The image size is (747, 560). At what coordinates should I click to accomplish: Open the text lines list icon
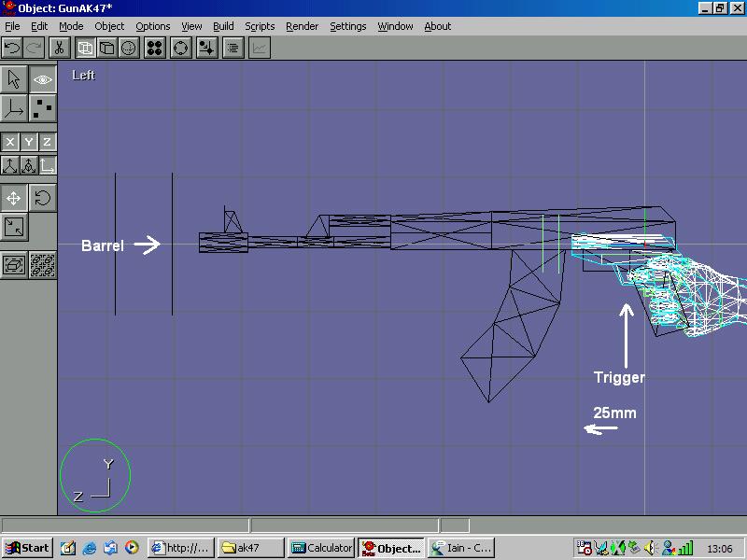coord(233,48)
